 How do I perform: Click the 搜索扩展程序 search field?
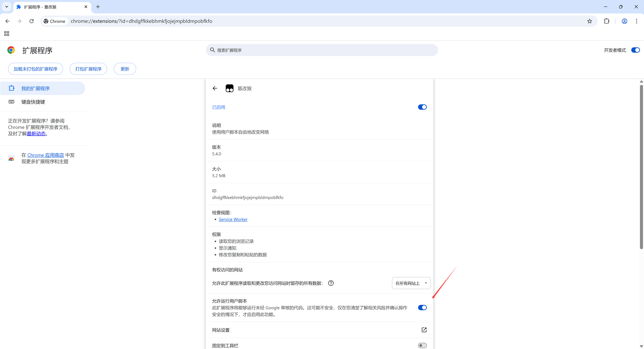coord(321,50)
